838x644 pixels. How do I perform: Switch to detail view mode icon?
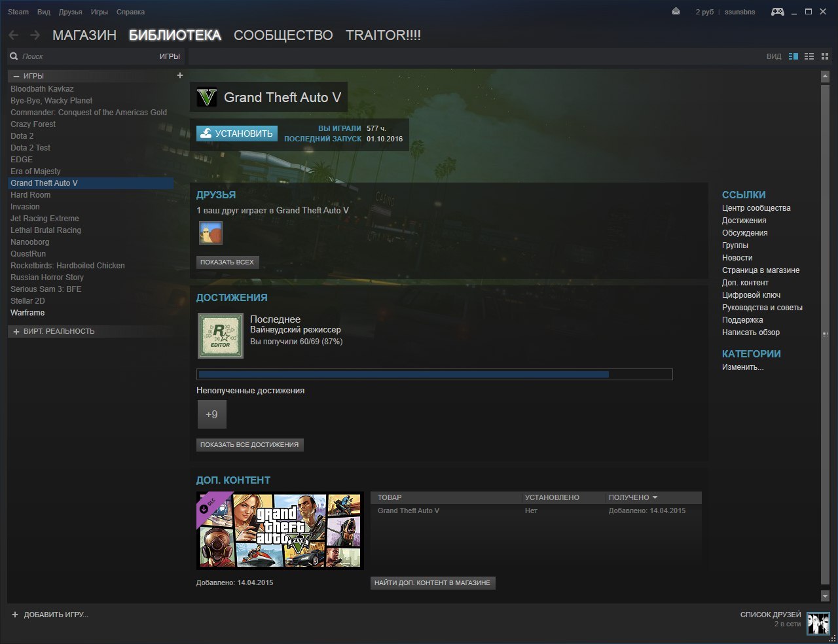pos(793,57)
